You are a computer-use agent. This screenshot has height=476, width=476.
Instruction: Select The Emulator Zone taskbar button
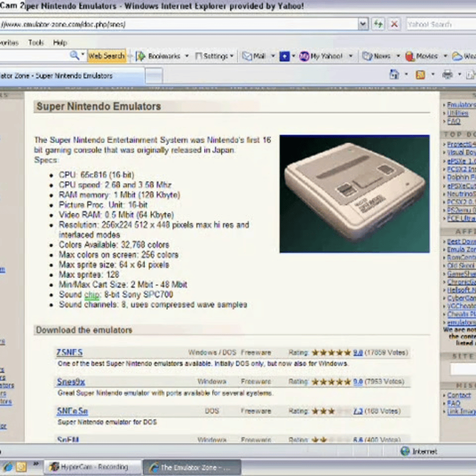(192, 467)
